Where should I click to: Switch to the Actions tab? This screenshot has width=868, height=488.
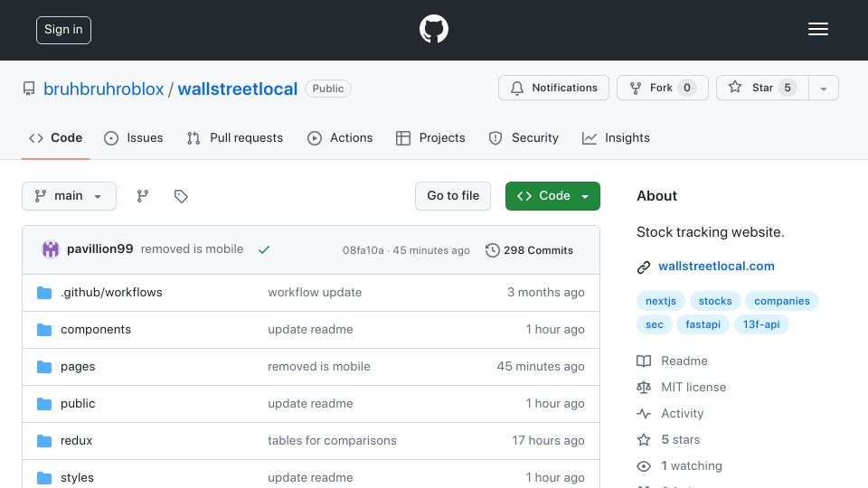pos(340,137)
